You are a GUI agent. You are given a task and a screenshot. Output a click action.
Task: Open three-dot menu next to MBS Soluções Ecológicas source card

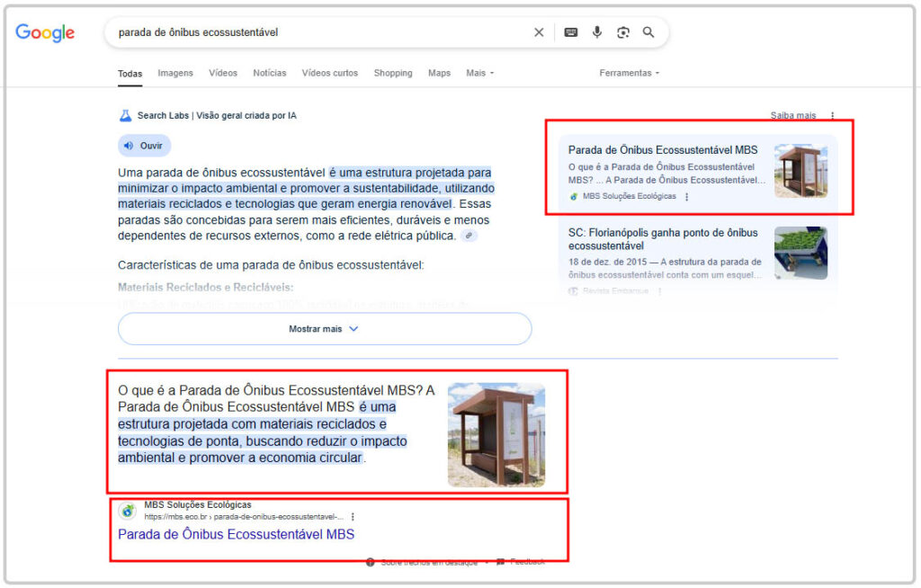[686, 197]
